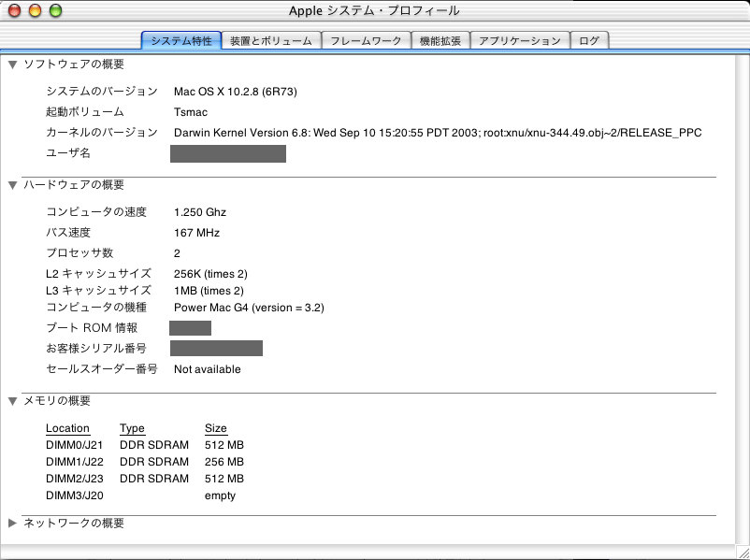Click the startup volume name Tsmac
Viewport: 750px width, 560px height.
point(191,112)
